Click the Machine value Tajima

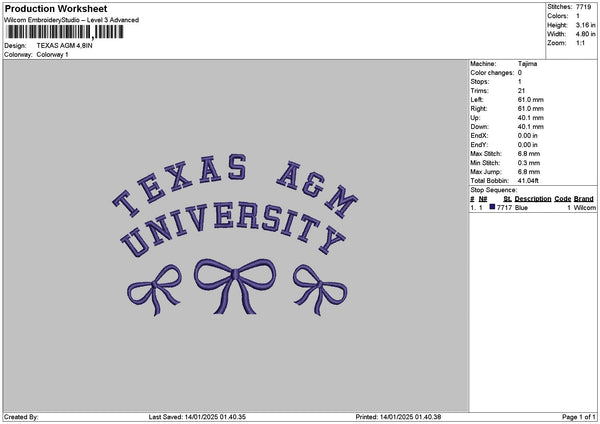527,64
